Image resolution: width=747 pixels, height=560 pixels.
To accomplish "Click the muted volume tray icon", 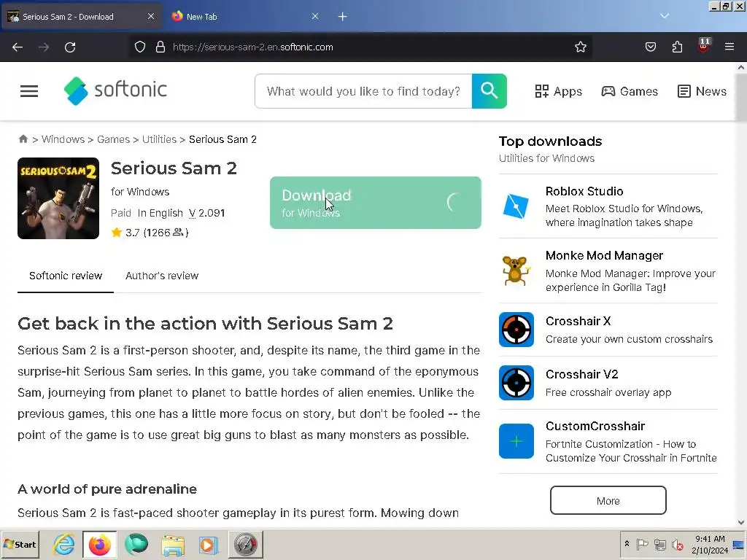I will point(677,544).
